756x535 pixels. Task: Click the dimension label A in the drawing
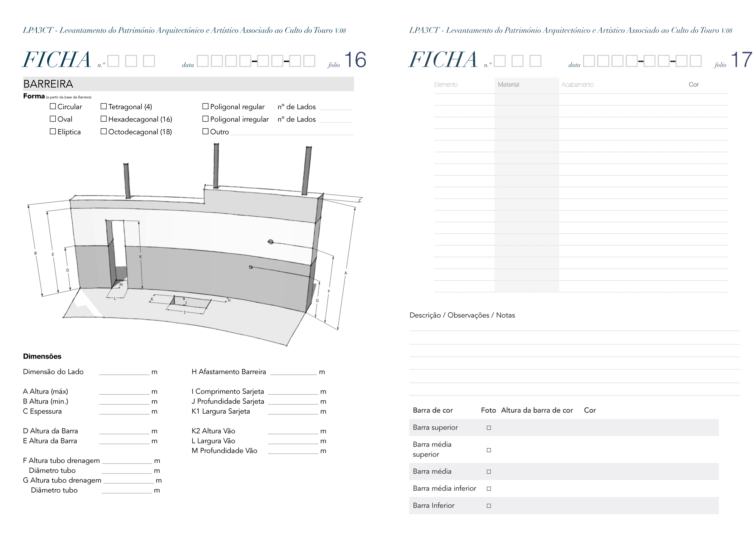click(x=346, y=273)
